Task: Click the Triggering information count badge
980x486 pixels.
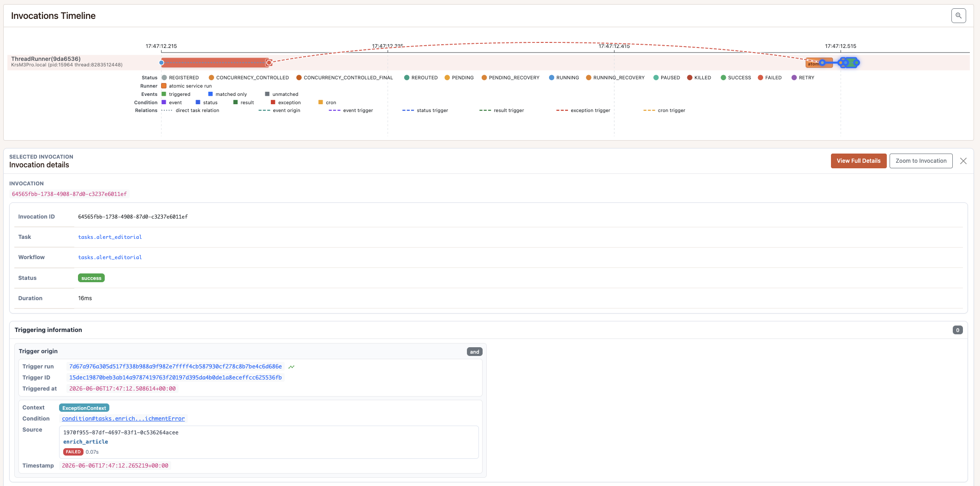Action: click(958, 330)
